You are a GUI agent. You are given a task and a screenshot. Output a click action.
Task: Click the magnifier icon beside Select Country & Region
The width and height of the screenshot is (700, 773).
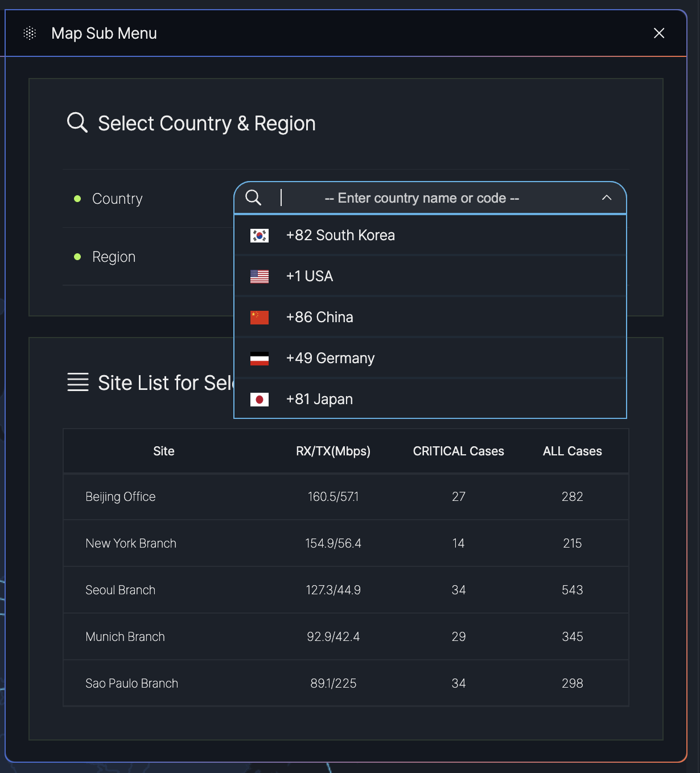point(77,122)
